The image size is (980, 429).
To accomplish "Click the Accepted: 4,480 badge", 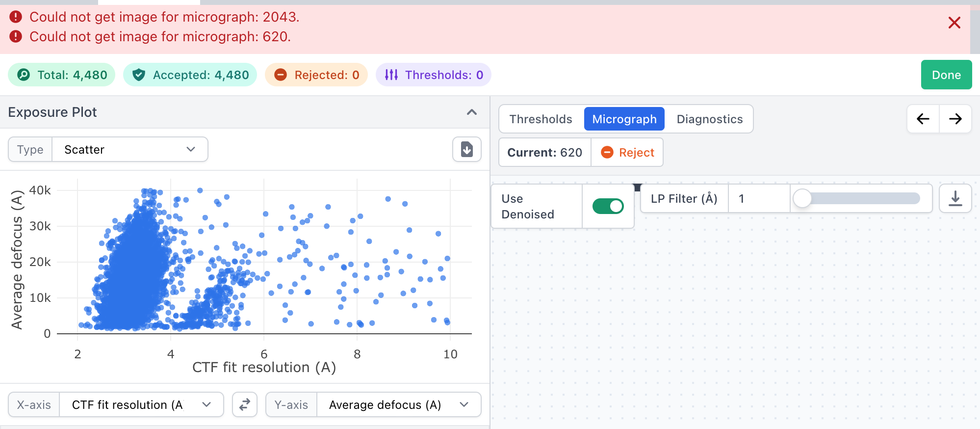I will pyautogui.click(x=190, y=75).
